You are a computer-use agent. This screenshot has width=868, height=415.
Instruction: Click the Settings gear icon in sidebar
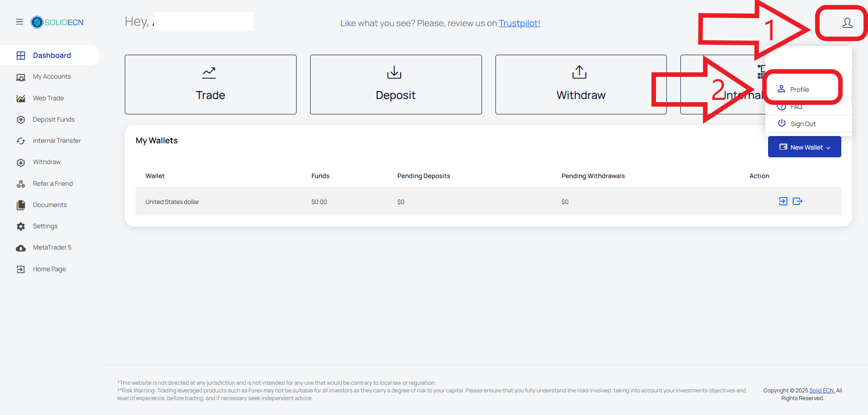21,226
